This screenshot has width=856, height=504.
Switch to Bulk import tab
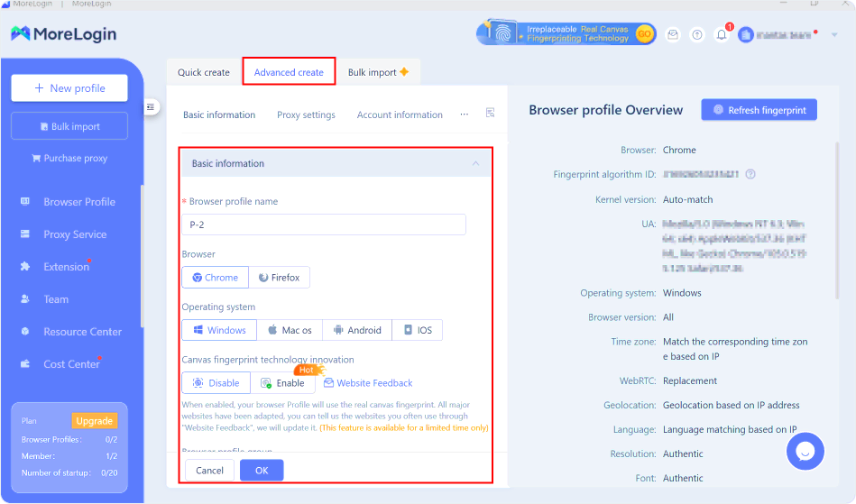[x=378, y=72]
